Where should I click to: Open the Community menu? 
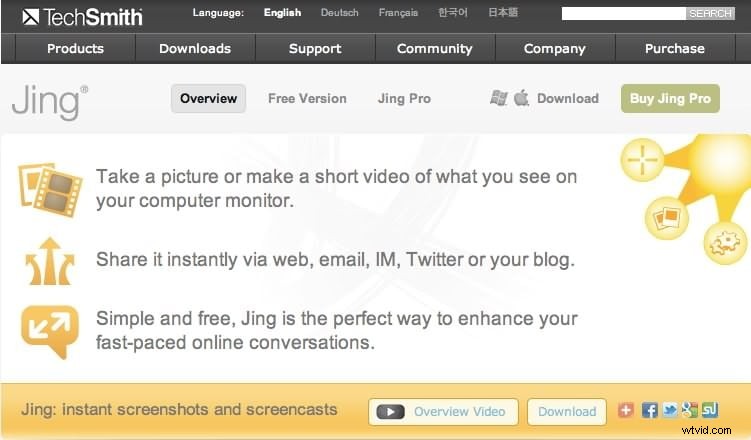[434, 48]
